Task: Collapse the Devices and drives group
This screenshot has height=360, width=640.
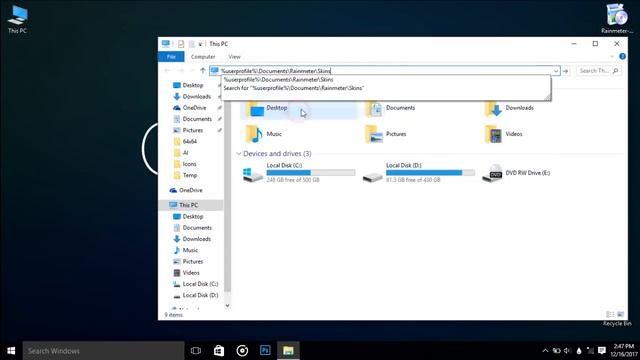Action: coord(238,154)
